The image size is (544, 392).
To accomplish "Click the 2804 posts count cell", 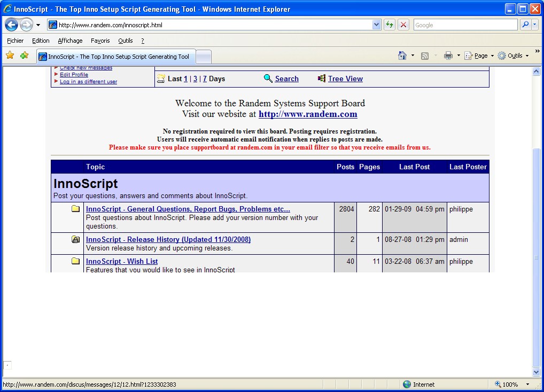I will point(345,217).
